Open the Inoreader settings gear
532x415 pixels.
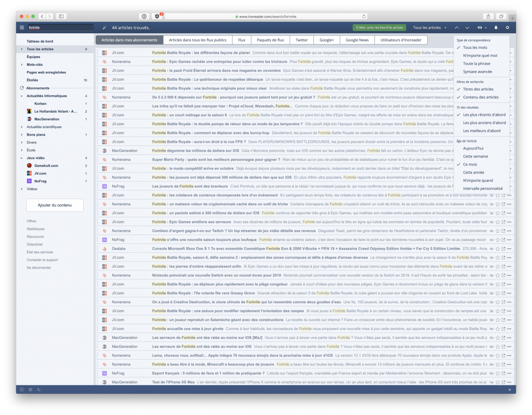point(507,27)
